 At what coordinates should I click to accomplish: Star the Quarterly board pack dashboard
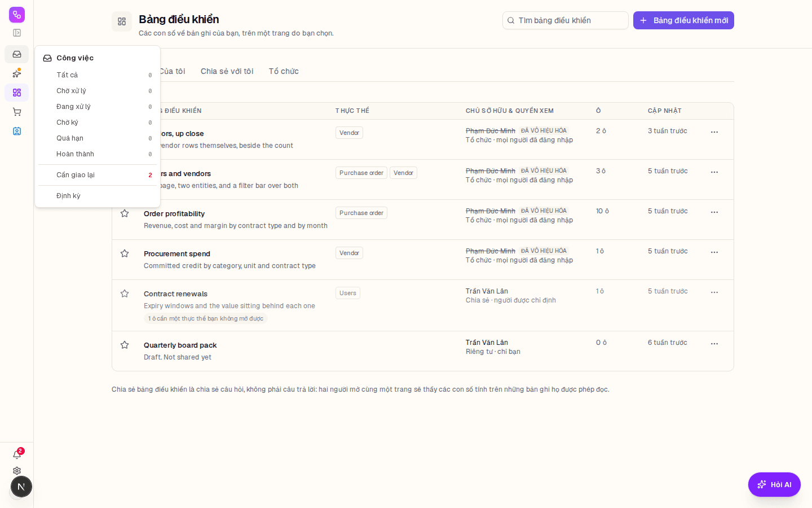click(125, 345)
